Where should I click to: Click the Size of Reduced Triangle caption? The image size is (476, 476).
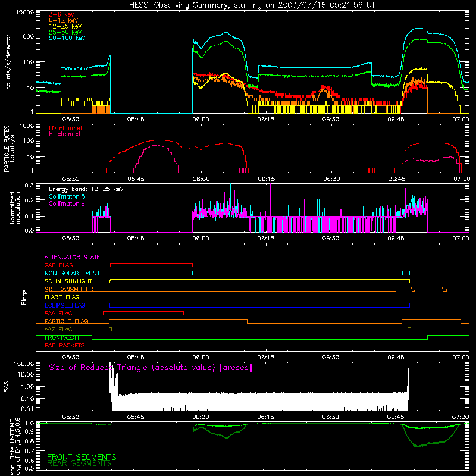pos(151,368)
